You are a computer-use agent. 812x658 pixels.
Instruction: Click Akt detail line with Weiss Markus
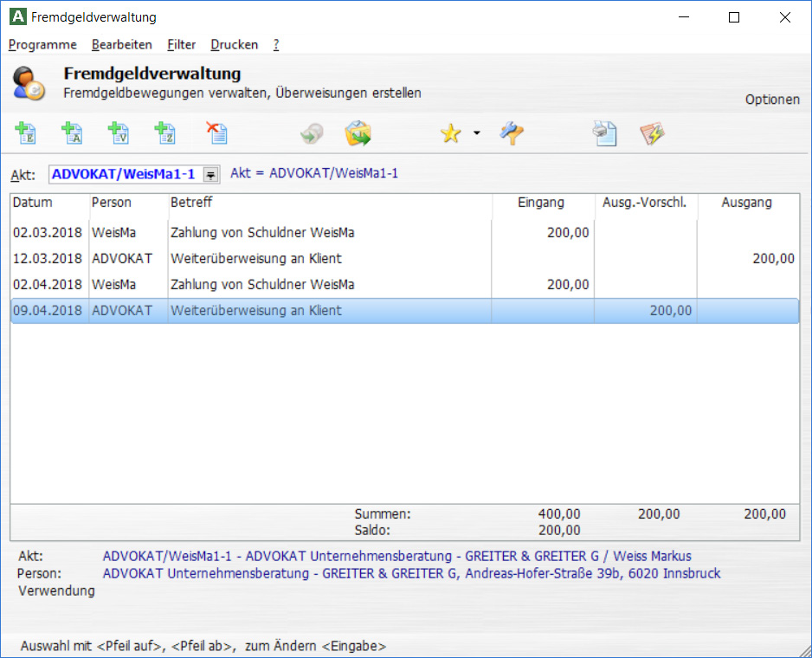point(396,556)
